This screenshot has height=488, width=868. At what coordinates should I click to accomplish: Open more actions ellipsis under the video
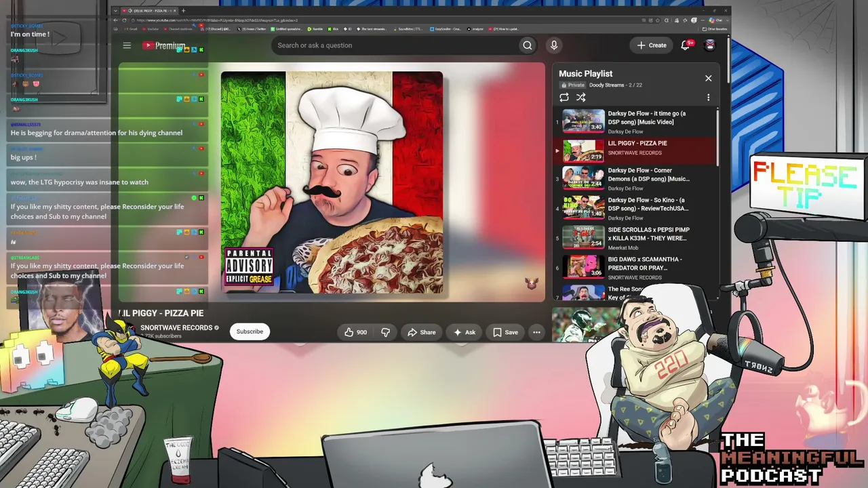click(536, 332)
